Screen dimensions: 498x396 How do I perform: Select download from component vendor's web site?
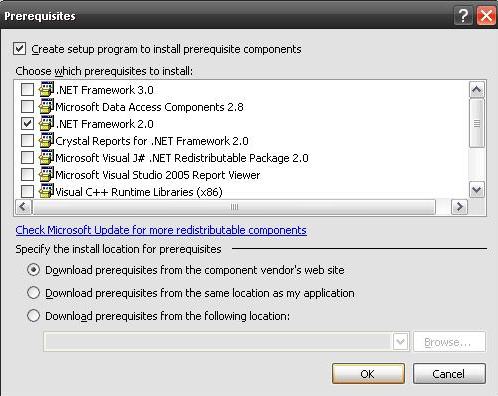coord(33,270)
